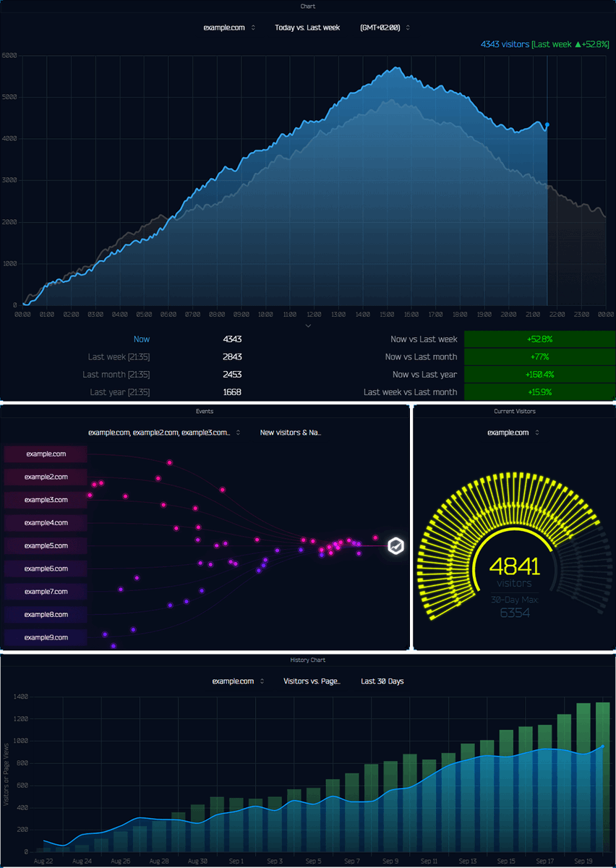
Task: Click the +15.9% Last week vs Last month cell
Action: pos(539,392)
